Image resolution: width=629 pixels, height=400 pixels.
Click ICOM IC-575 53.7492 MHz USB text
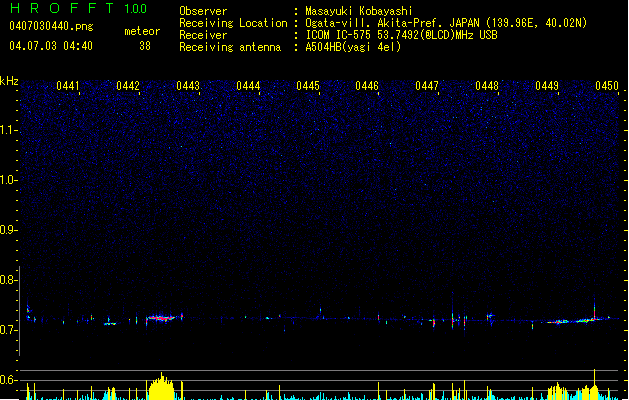402,35
